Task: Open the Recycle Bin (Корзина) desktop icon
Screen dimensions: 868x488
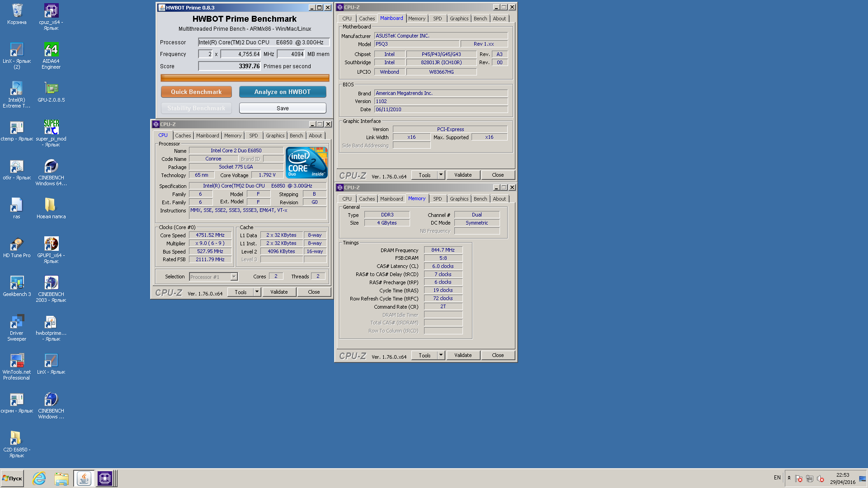Action: pyautogui.click(x=17, y=14)
